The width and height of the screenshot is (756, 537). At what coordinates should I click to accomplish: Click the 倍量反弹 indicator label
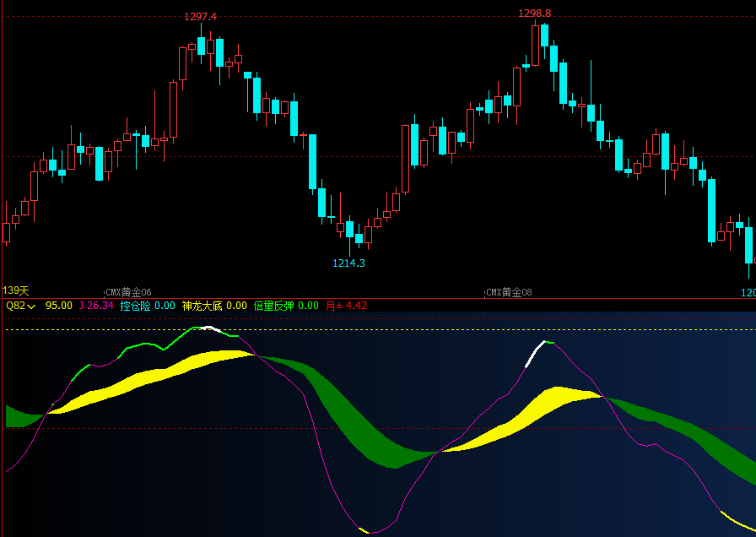click(x=274, y=306)
